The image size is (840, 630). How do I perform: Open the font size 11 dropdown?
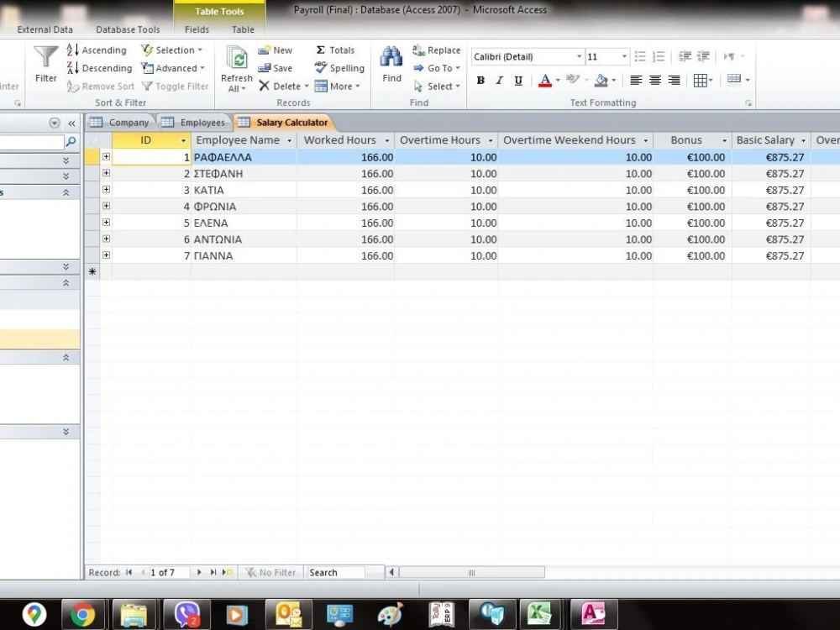[624, 56]
